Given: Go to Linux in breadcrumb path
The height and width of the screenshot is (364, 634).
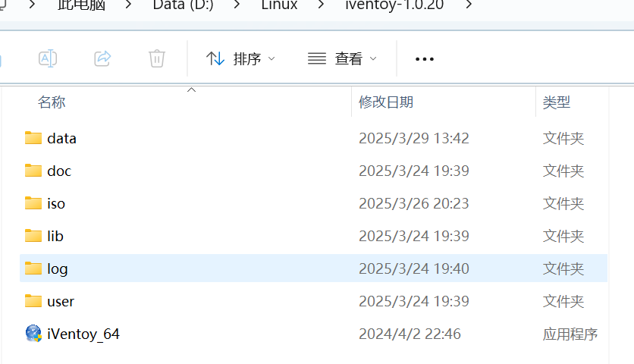Looking at the screenshot, I should [279, 5].
